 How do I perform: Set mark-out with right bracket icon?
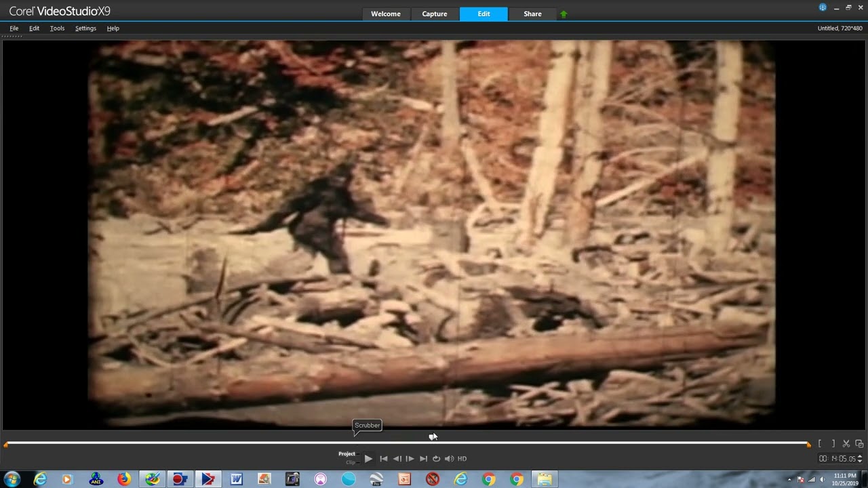833,444
